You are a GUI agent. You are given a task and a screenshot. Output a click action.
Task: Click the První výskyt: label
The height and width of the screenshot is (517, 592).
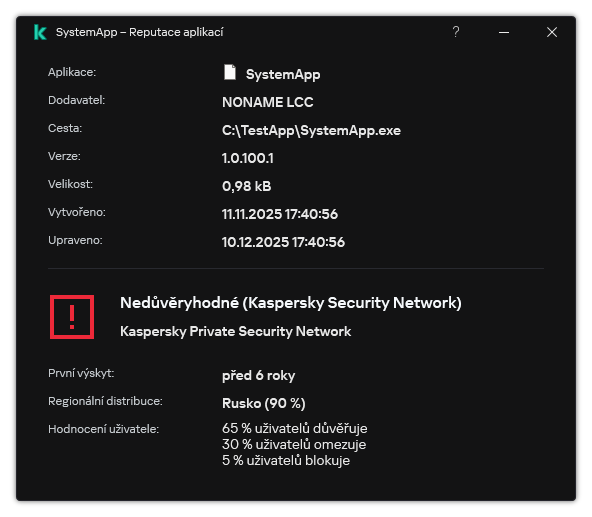pos(81,373)
